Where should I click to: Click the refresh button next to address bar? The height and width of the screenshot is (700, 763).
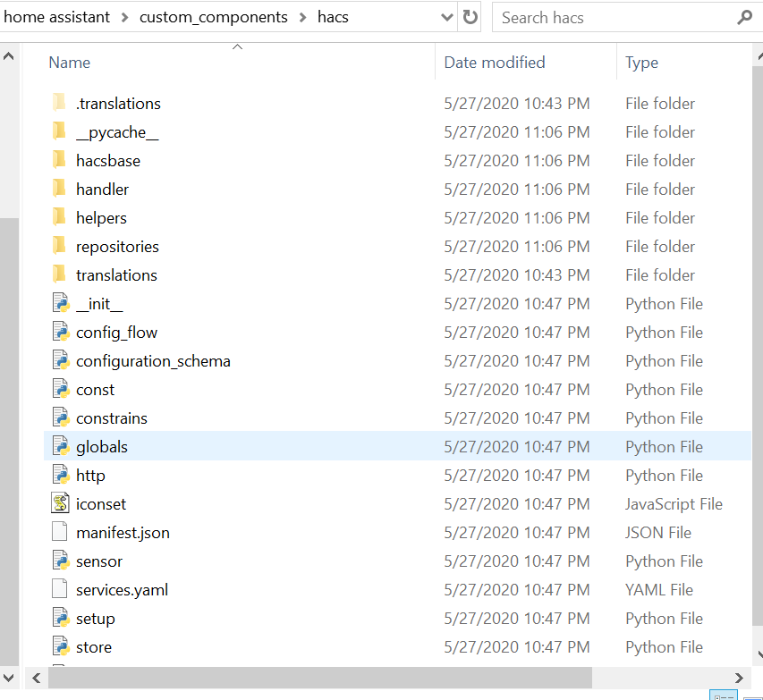(469, 16)
